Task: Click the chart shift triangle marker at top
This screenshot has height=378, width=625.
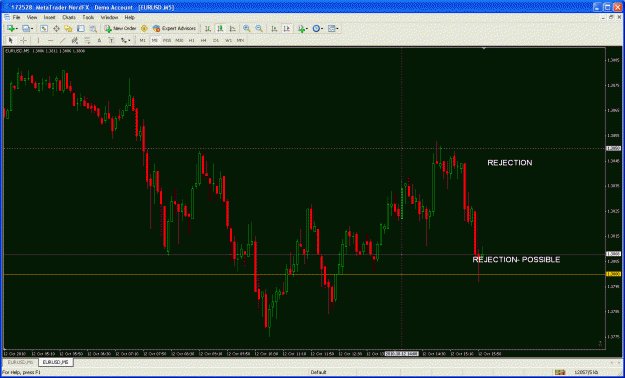Action: pos(484,48)
